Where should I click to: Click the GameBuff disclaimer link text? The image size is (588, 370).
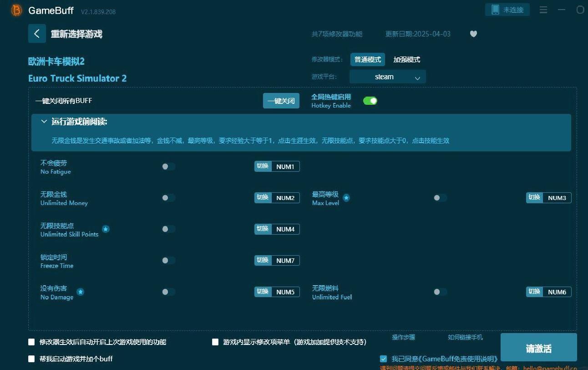point(445,359)
